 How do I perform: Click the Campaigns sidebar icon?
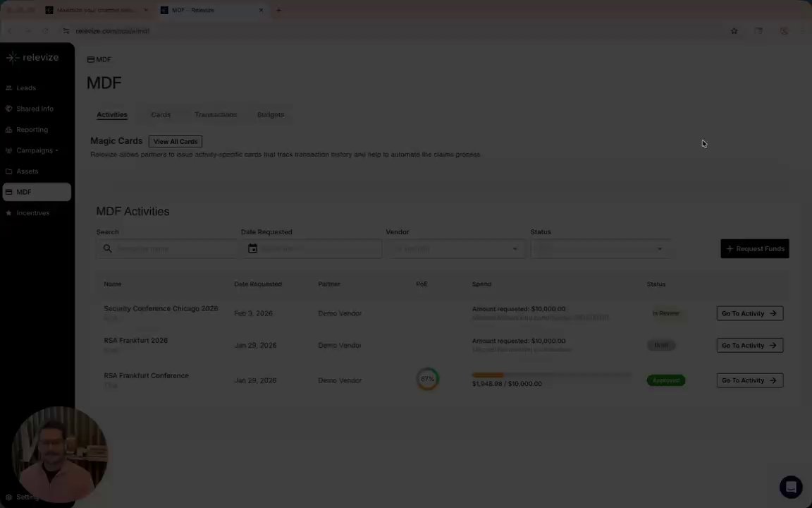pos(8,150)
